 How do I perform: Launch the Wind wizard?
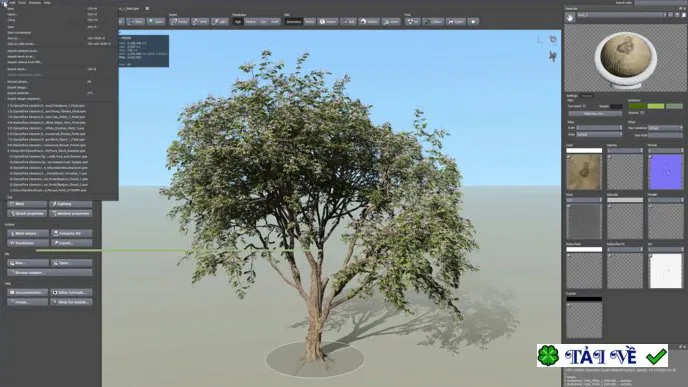(28, 233)
